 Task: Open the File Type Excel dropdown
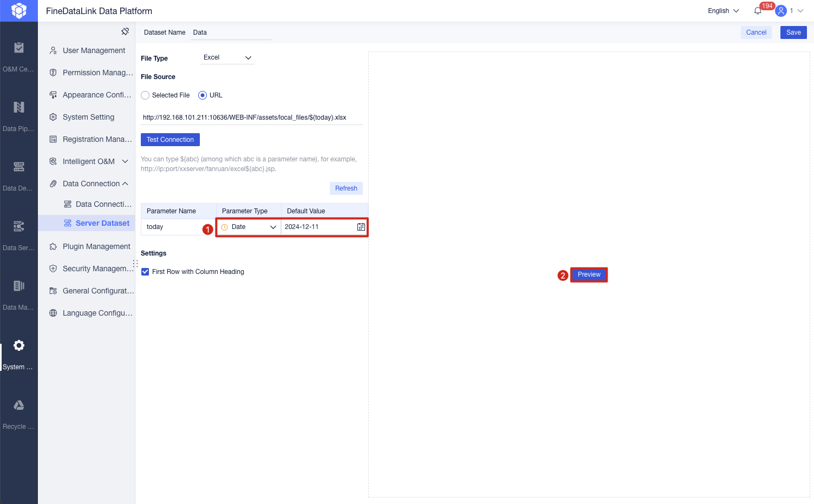(227, 57)
